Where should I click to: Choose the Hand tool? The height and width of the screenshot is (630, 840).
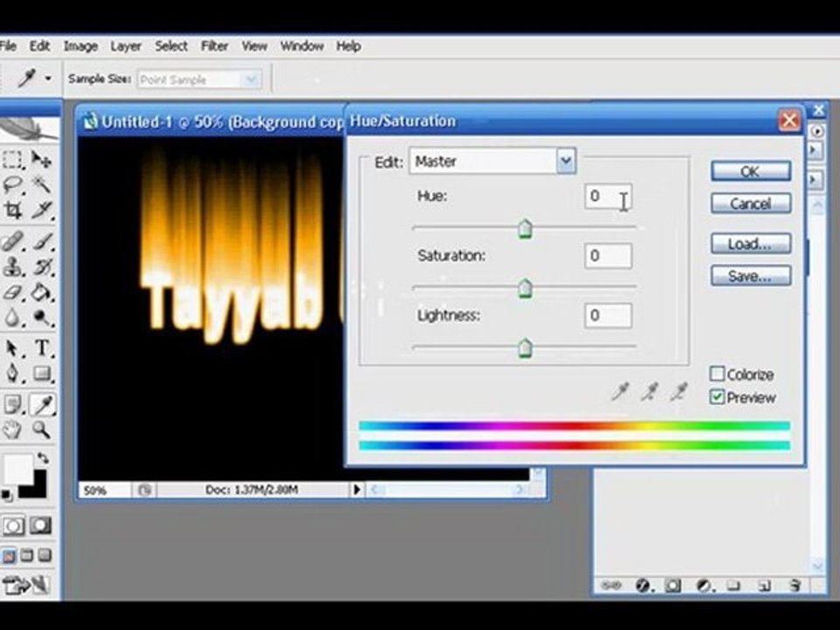[x=12, y=429]
